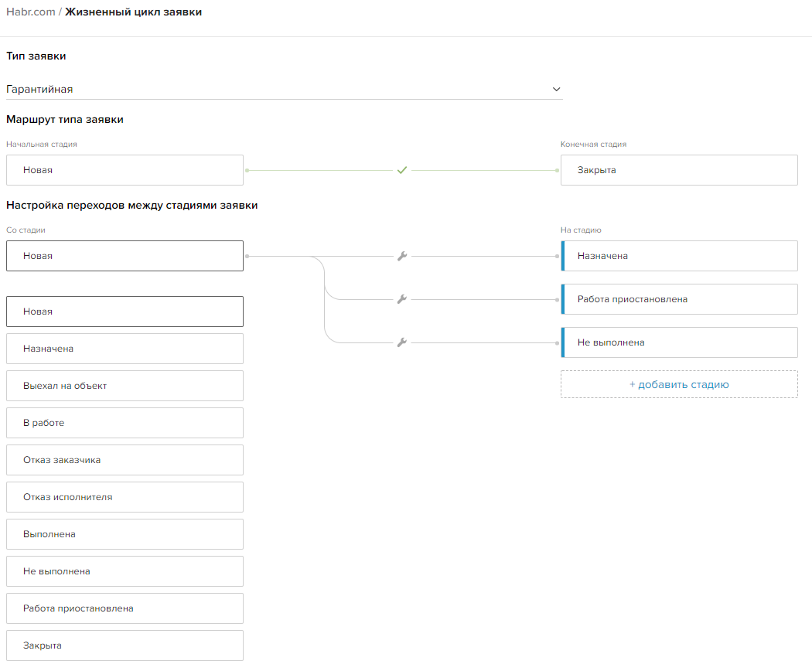Open the Тип заявки Гарантийная combo box
The image size is (812, 671).
[x=285, y=89]
